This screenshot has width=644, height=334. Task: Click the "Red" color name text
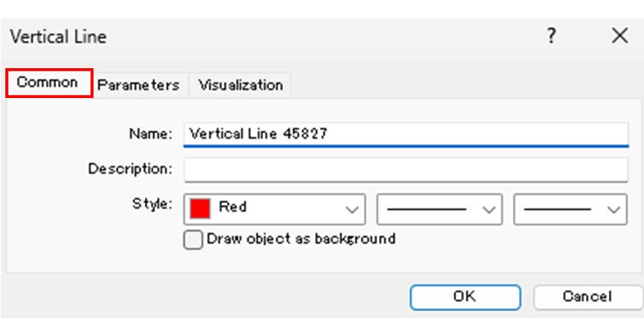pos(233,207)
